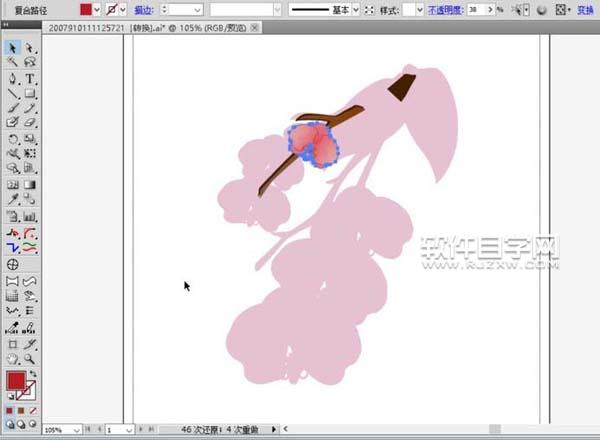Select the Pen tool
The height and width of the screenshot is (440, 600).
(13, 78)
